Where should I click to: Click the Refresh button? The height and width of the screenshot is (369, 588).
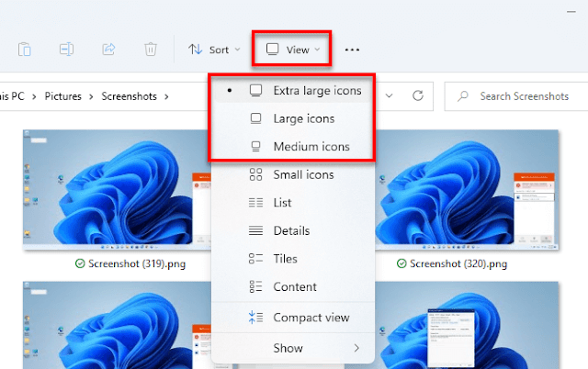tap(418, 95)
